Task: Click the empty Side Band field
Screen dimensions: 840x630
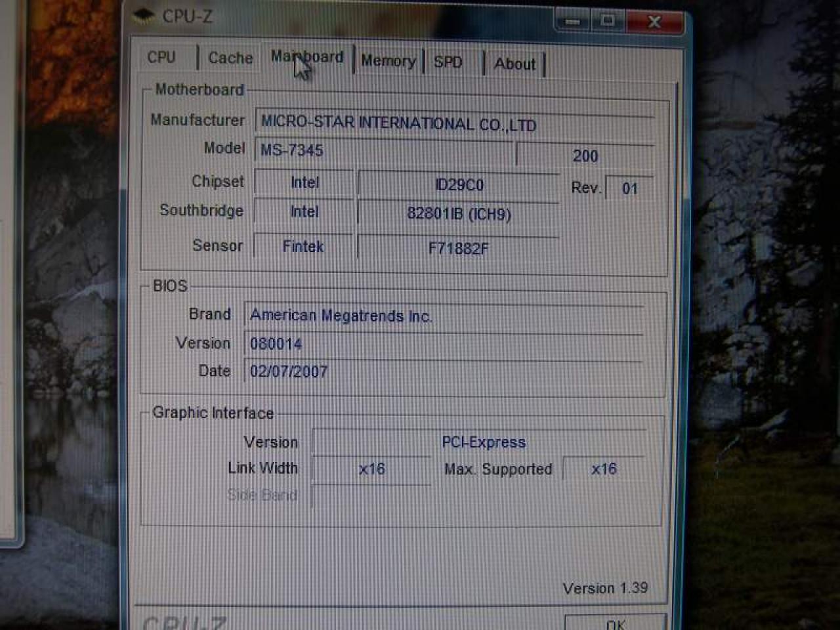Action: click(x=371, y=496)
